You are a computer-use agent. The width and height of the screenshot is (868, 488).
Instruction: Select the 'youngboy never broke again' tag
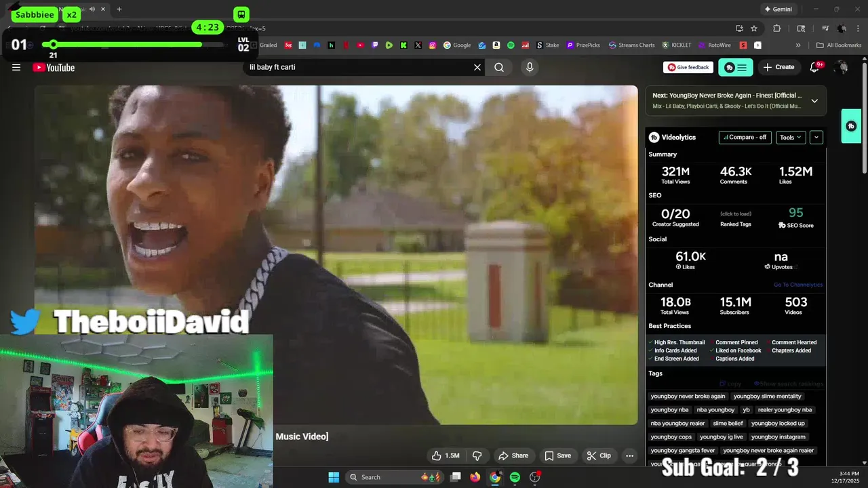(x=688, y=396)
